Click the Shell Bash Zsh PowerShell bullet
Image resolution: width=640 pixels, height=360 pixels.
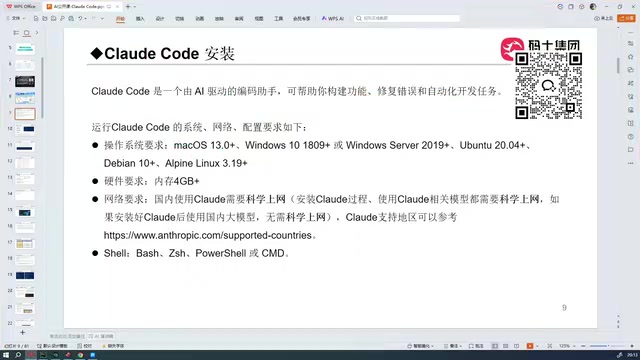coord(196,253)
